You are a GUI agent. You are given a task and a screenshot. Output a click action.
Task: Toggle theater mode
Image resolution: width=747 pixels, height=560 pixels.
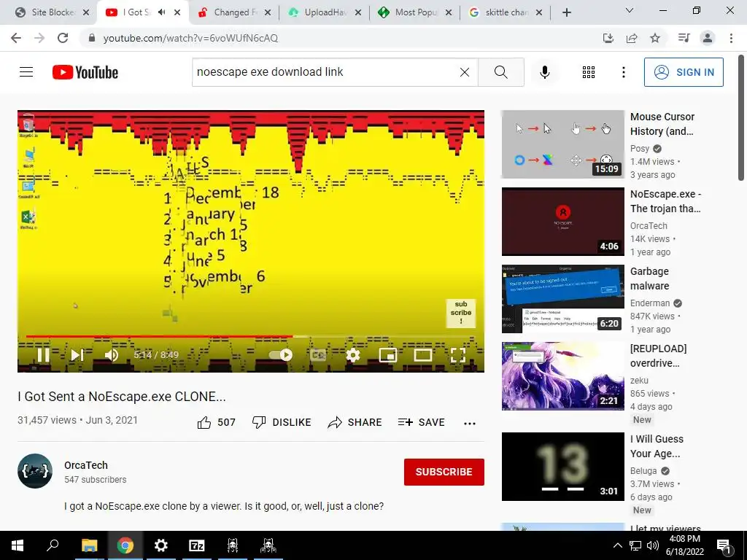(x=422, y=355)
